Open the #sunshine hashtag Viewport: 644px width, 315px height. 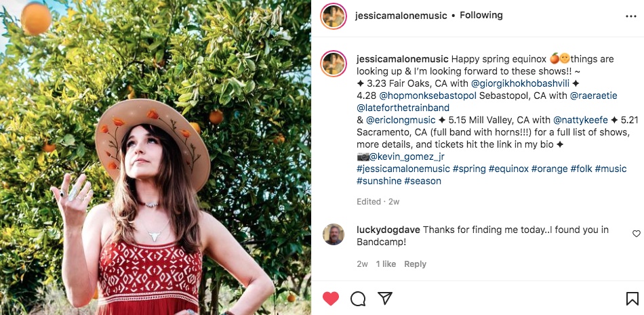(379, 181)
